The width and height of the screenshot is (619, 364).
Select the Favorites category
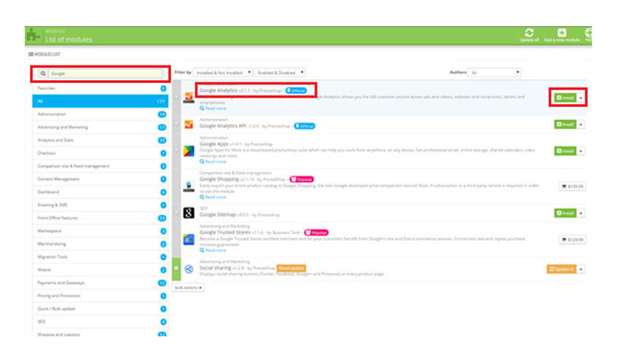tap(100, 88)
